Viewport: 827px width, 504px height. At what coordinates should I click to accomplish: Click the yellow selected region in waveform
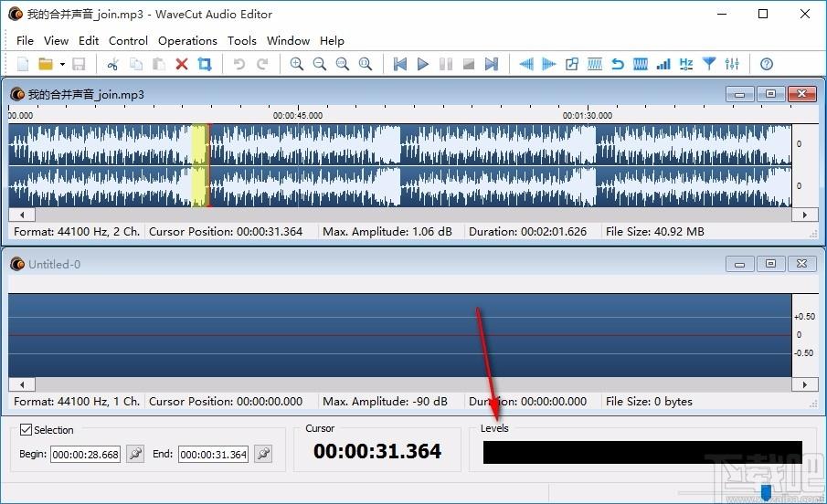pos(199,165)
